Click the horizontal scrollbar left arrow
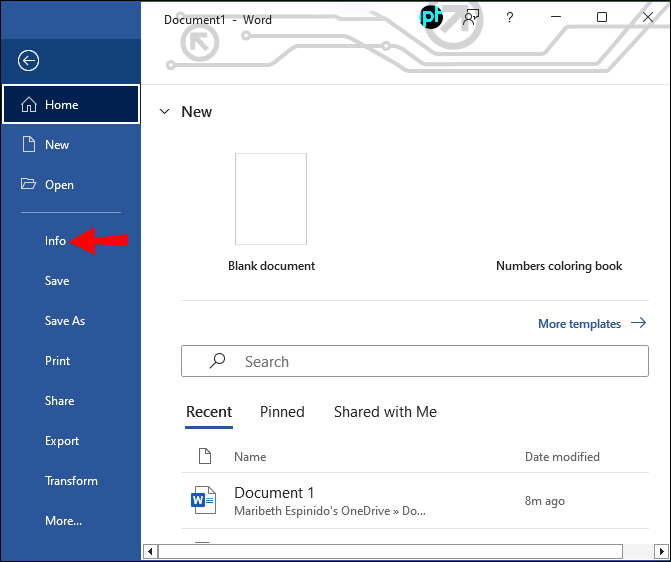The width and height of the screenshot is (671, 562). [x=151, y=551]
